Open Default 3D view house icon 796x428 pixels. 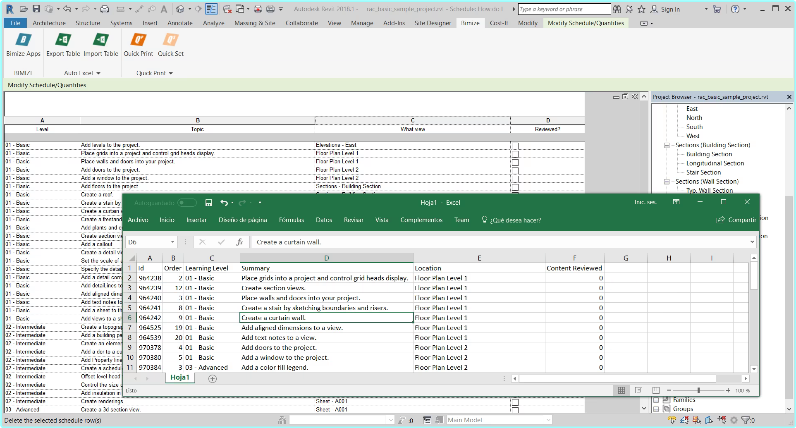[x=180, y=9]
